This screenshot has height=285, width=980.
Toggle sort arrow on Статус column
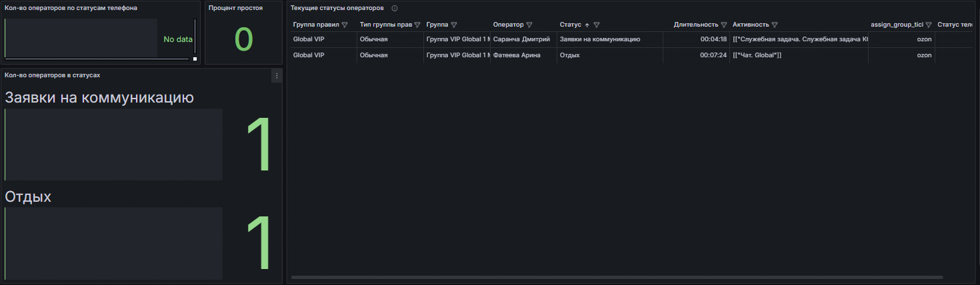pyautogui.click(x=587, y=25)
